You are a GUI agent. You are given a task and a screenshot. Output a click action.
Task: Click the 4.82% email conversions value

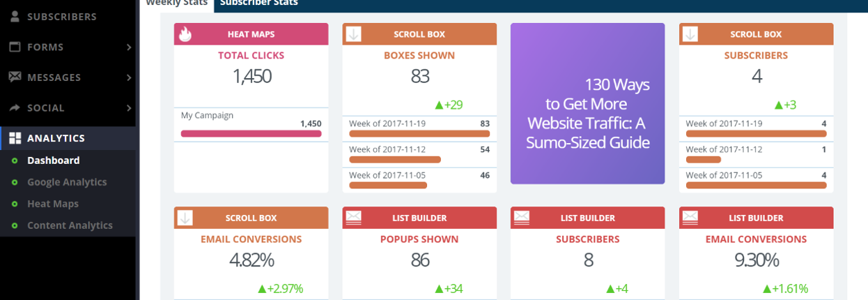pos(251,260)
